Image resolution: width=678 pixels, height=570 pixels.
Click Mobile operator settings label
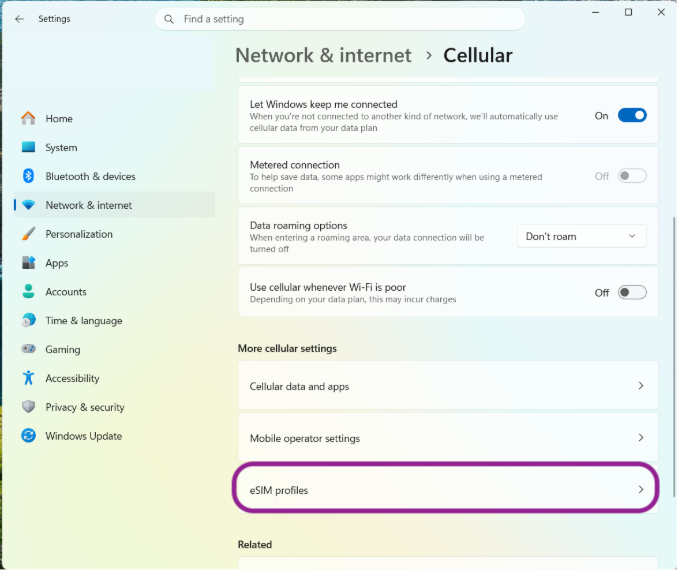(x=305, y=438)
